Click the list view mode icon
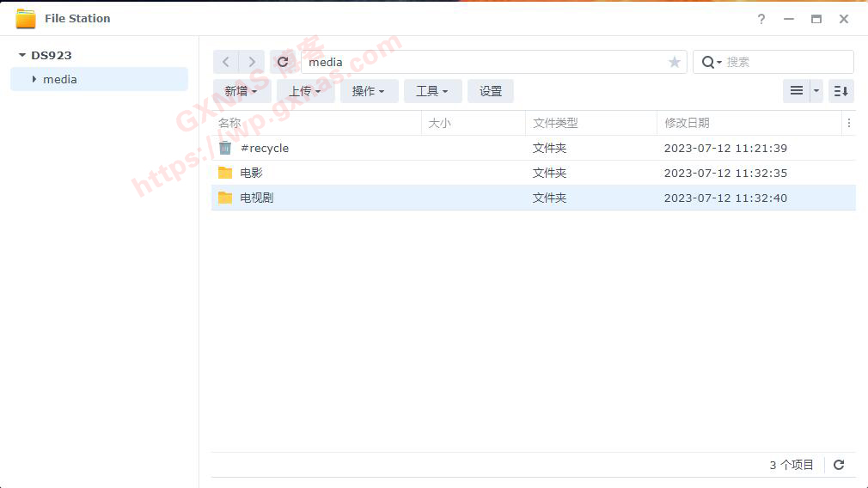The width and height of the screenshot is (868, 488). (796, 91)
